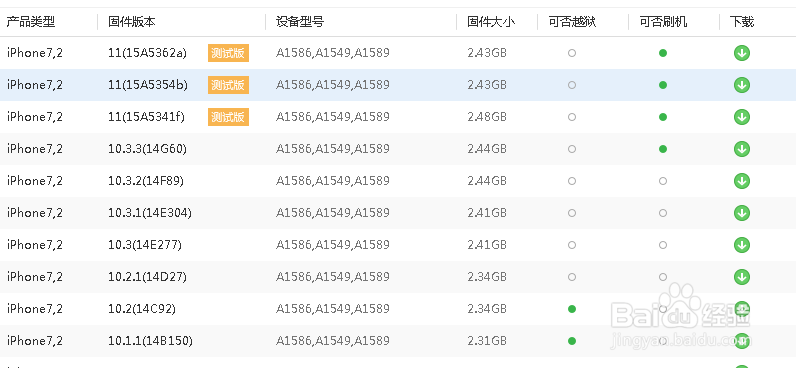Click the 产品类型 column header
The width and height of the screenshot is (796, 368).
pyautogui.click(x=30, y=22)
